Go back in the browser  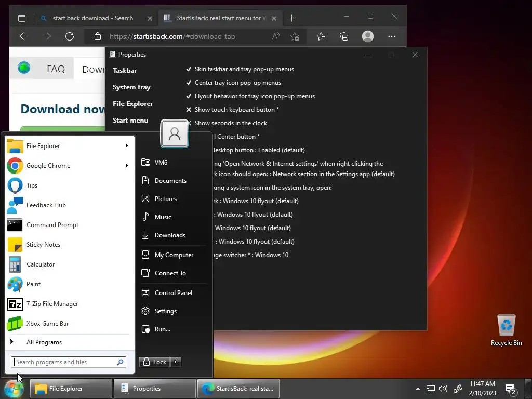[24, 36]
